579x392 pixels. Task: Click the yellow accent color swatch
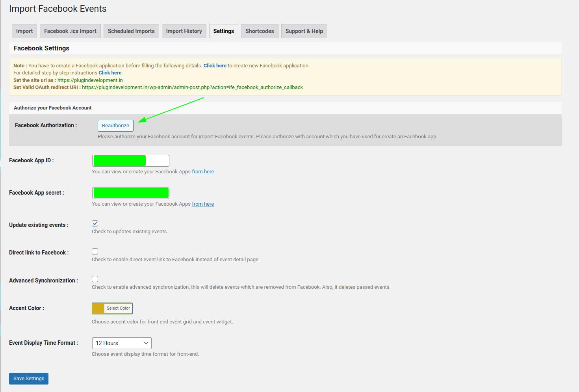click(98, 308)
